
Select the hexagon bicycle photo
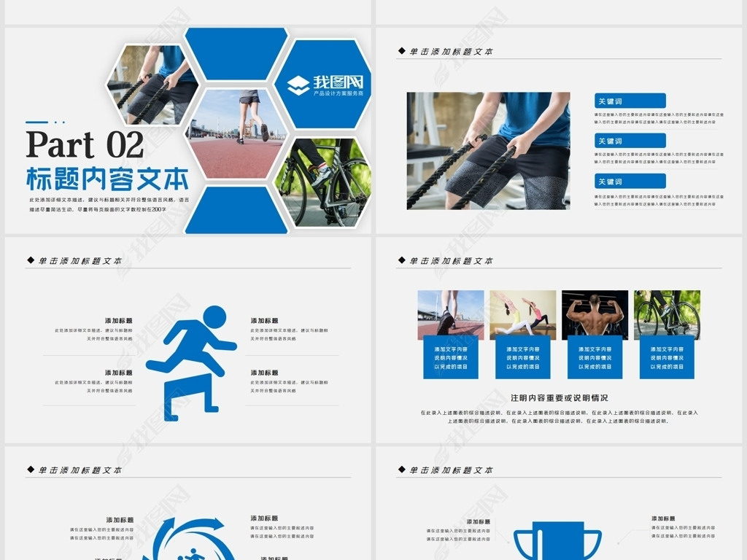tap(323, 182)
